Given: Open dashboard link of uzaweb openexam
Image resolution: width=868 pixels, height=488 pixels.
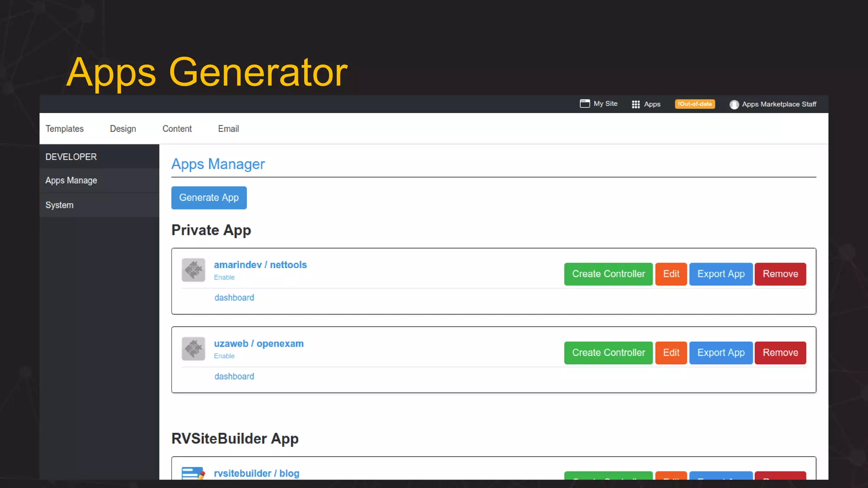Looking at the screenshot, I should coord(234,377).
